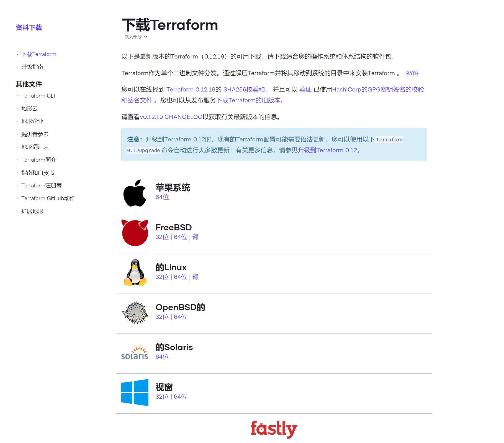
Task: Open Terraform CLI in sidebar
Action: coord(38,96)
